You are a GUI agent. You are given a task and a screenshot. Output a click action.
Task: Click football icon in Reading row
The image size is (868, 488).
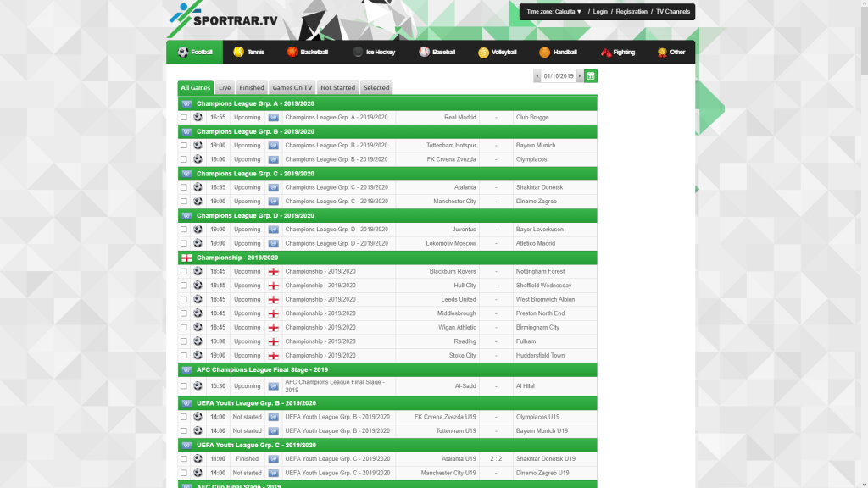click(x=198, y=341)
